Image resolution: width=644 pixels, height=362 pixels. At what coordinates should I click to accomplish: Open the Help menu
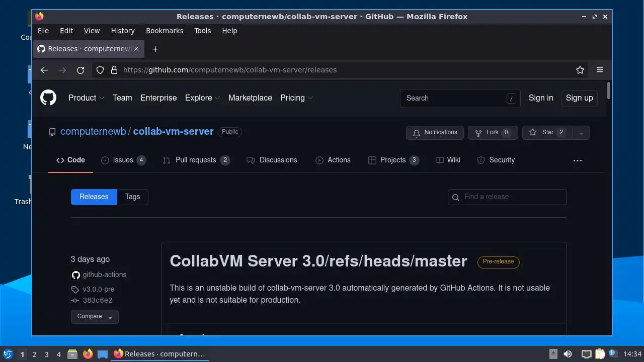click(x=229, y=31)
